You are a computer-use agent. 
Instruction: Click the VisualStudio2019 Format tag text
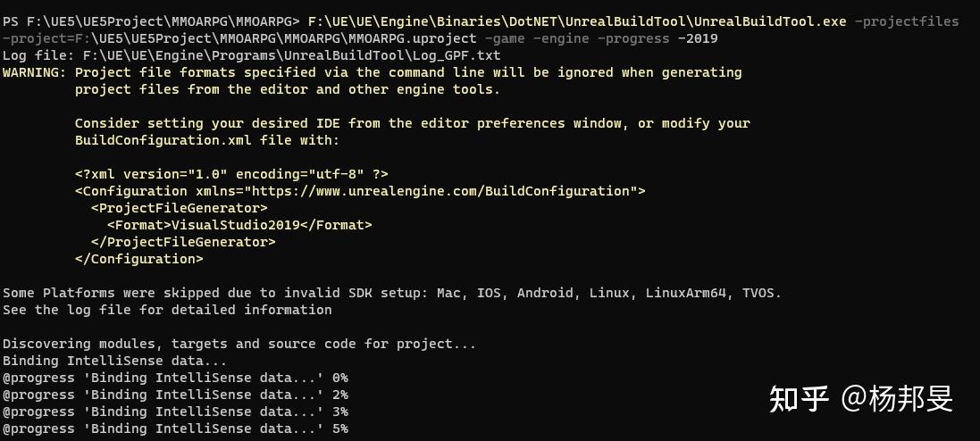pos(239,225)
